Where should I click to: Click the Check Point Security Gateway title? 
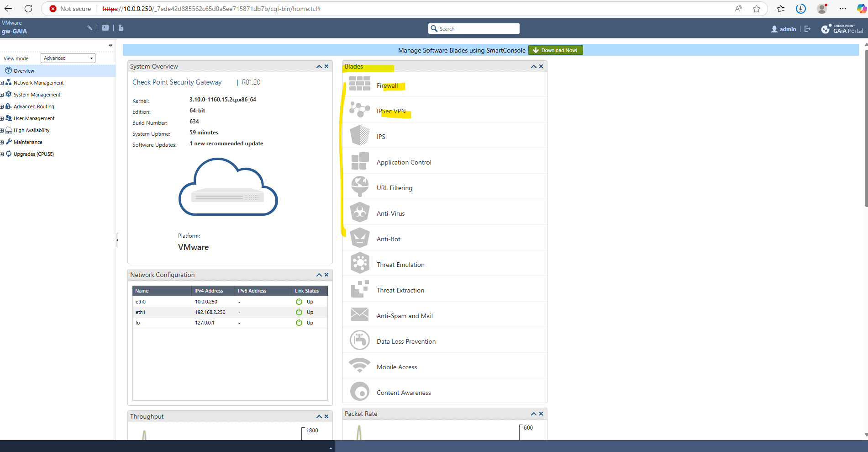point(177,82)
